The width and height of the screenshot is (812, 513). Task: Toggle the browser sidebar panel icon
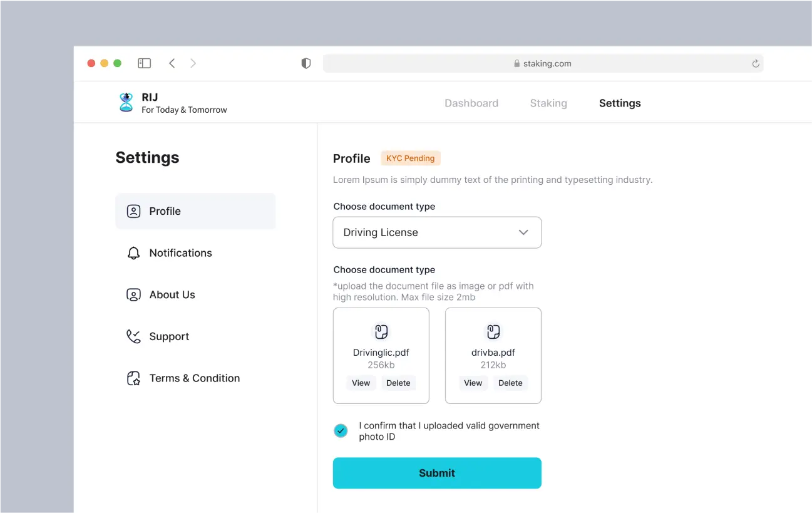145,63
